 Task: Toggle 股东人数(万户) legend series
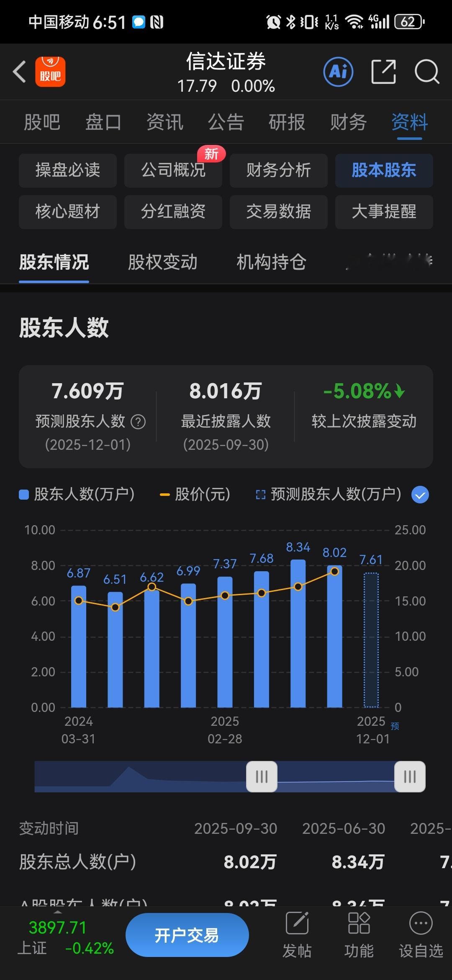[77, 495]
